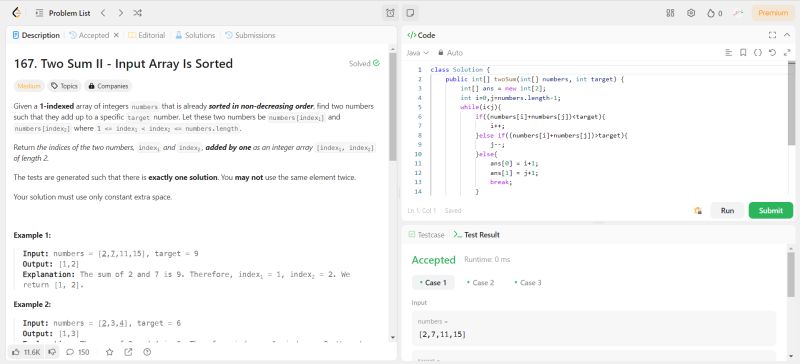
Task: Click the numbers input value [2,7,11,15]
Action: pos(442,335)
